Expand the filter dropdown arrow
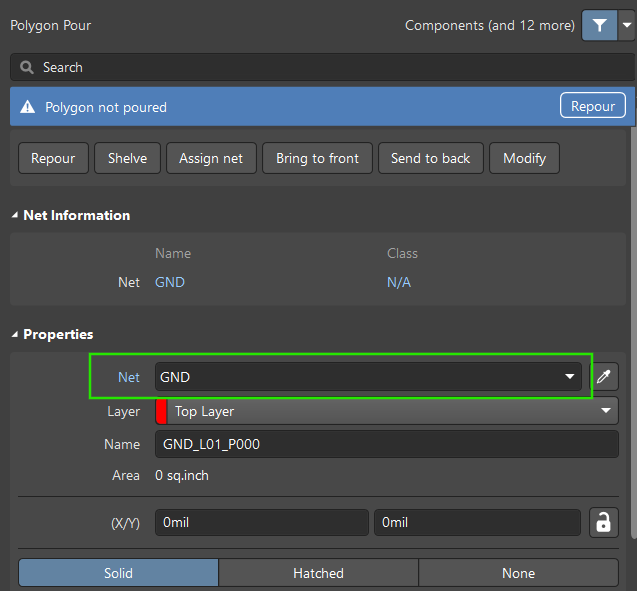637x591 pixels. click(627, 26)
